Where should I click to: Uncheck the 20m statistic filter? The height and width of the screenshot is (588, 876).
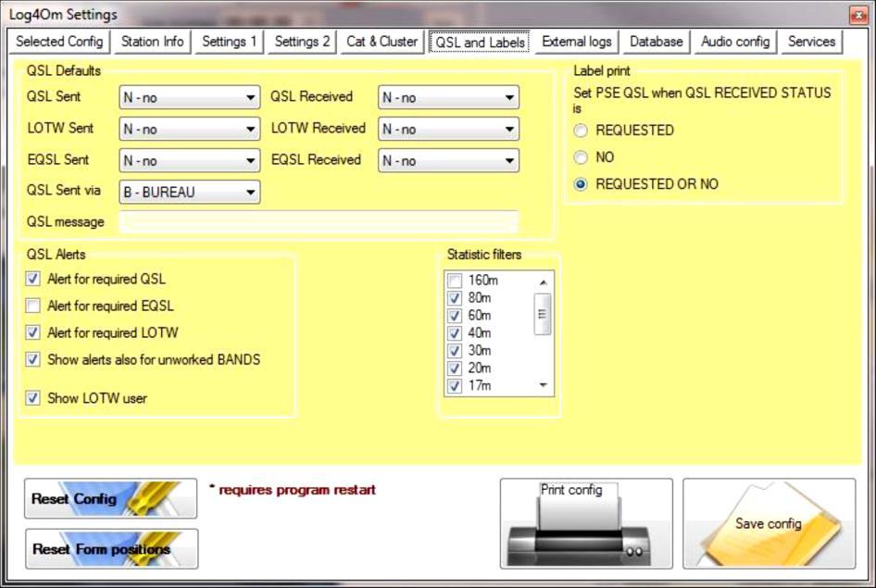point(455,369)
